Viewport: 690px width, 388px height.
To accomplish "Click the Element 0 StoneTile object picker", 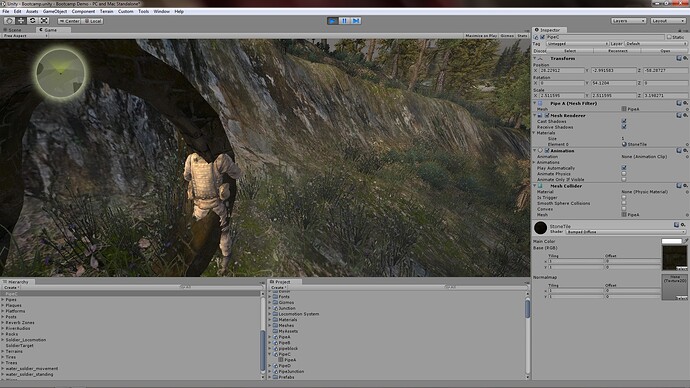I will [x=687, y=144].
